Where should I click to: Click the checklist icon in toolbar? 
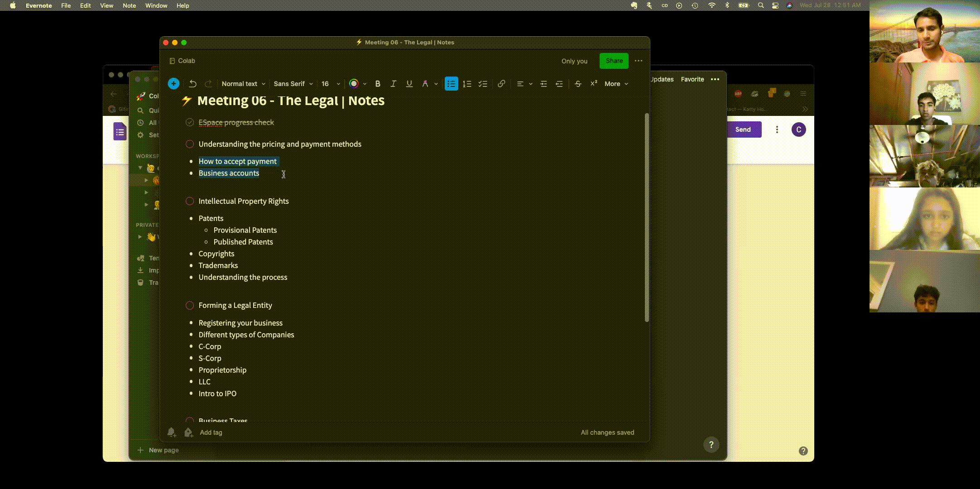click(x=483, y=84)
